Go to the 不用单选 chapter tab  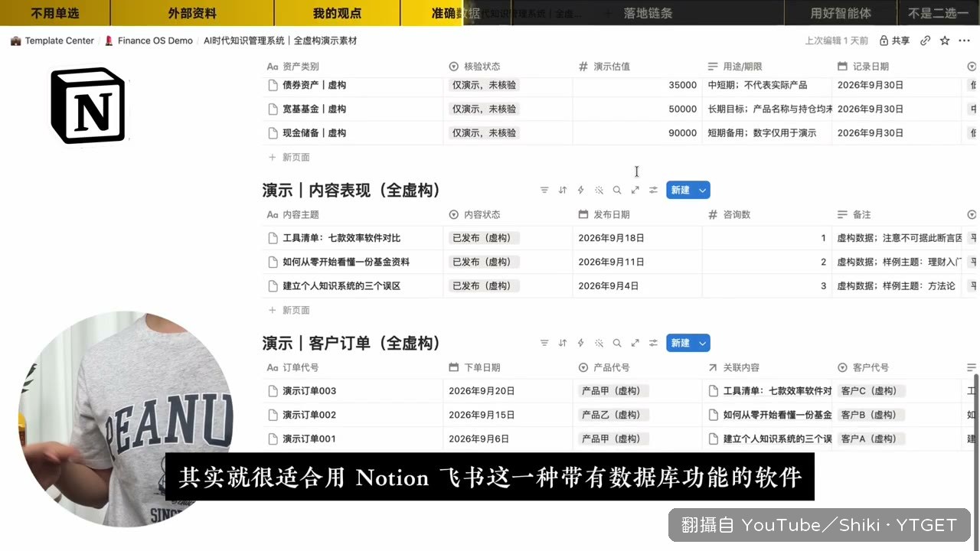[x=55, y=13]
